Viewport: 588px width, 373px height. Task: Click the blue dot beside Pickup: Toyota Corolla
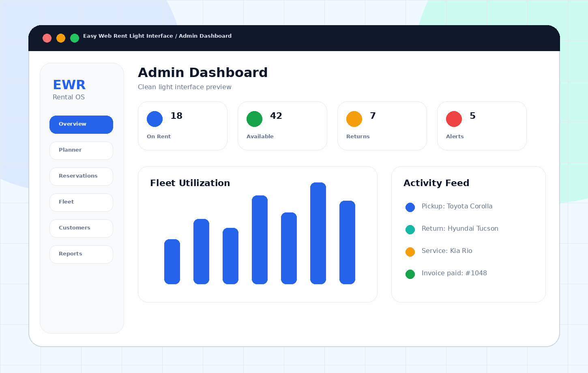[x=410, y=207]
